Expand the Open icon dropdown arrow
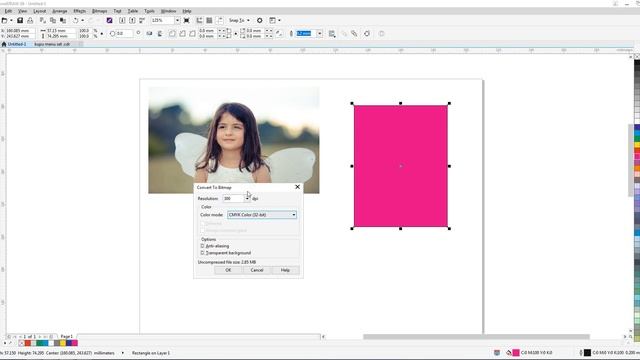 11,20
